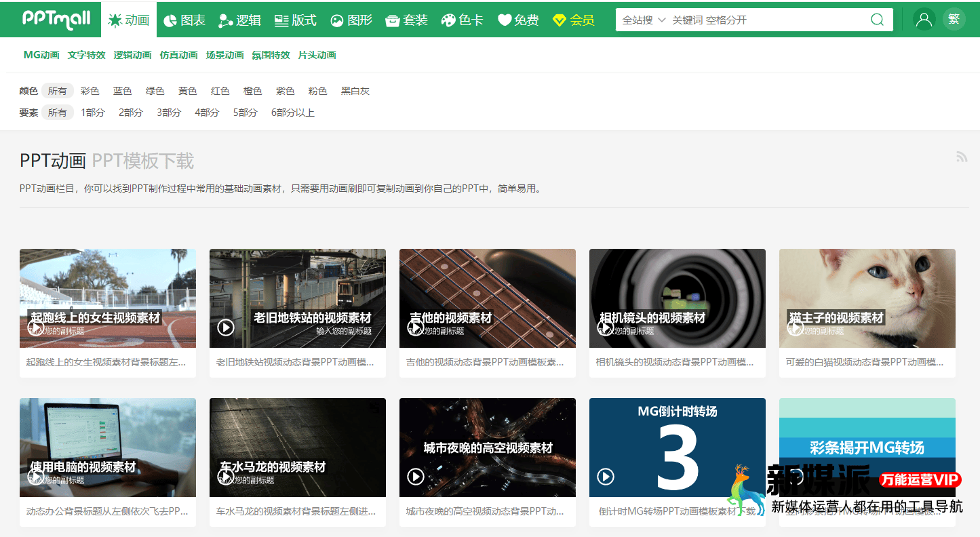Viewport: 980px width, 537px height.
Task: Switch to the 动画 tab
Action: tap(129, 20)
